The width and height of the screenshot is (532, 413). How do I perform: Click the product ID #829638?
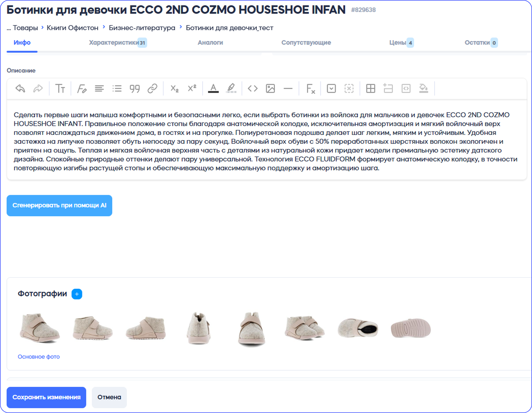[363, 10]
